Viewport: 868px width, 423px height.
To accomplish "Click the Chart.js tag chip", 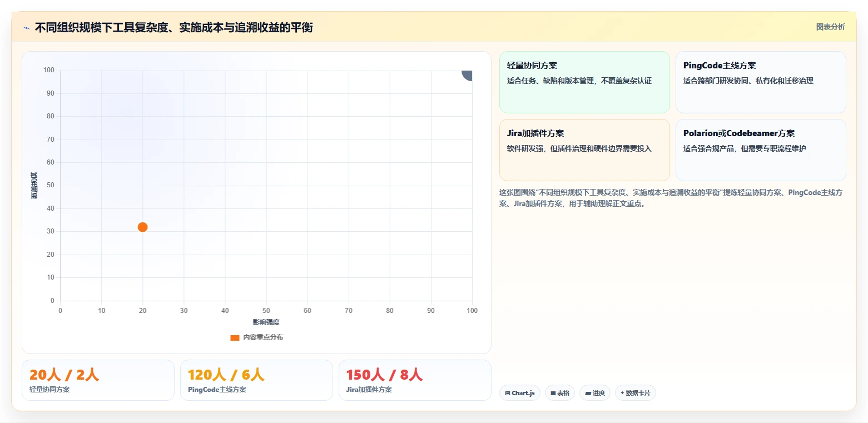I will [520, 393].
